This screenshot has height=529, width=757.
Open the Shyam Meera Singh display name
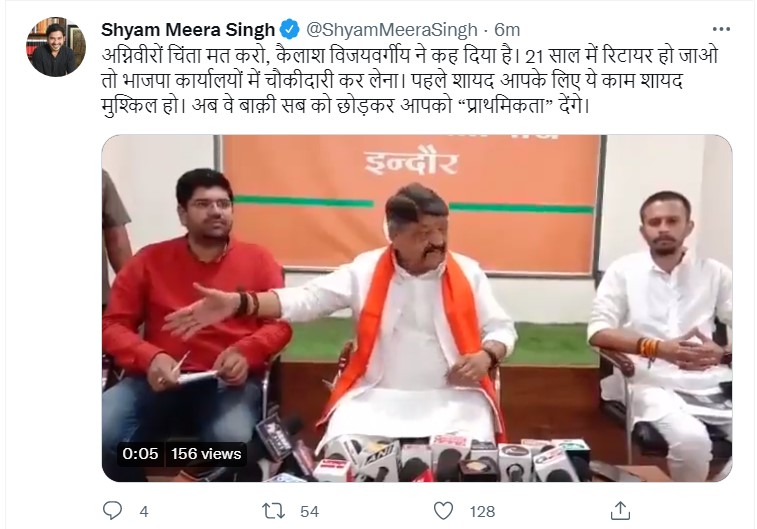[x=188, y=30]
